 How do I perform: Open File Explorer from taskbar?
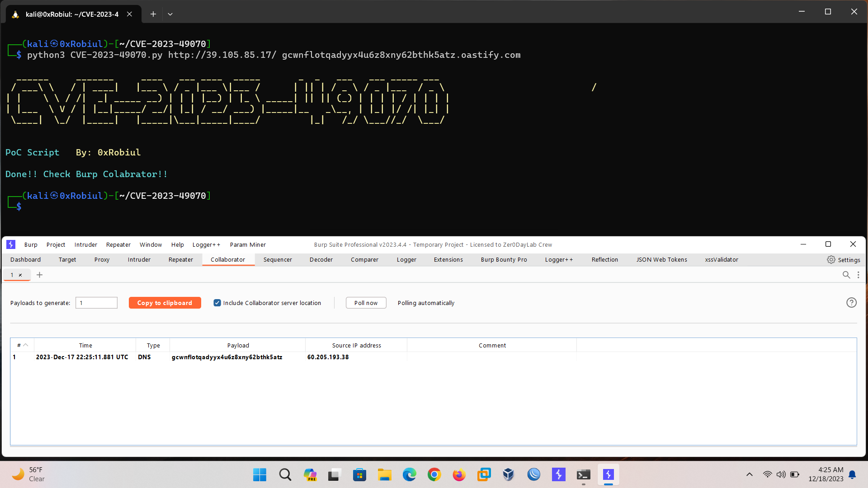tap(384, 474)
